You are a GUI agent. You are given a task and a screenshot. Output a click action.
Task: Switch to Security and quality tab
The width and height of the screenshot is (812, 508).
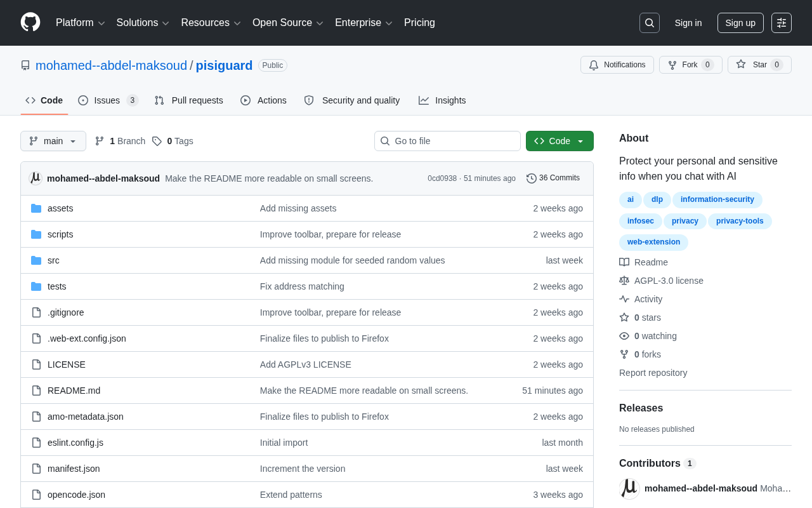pos(352,100)
